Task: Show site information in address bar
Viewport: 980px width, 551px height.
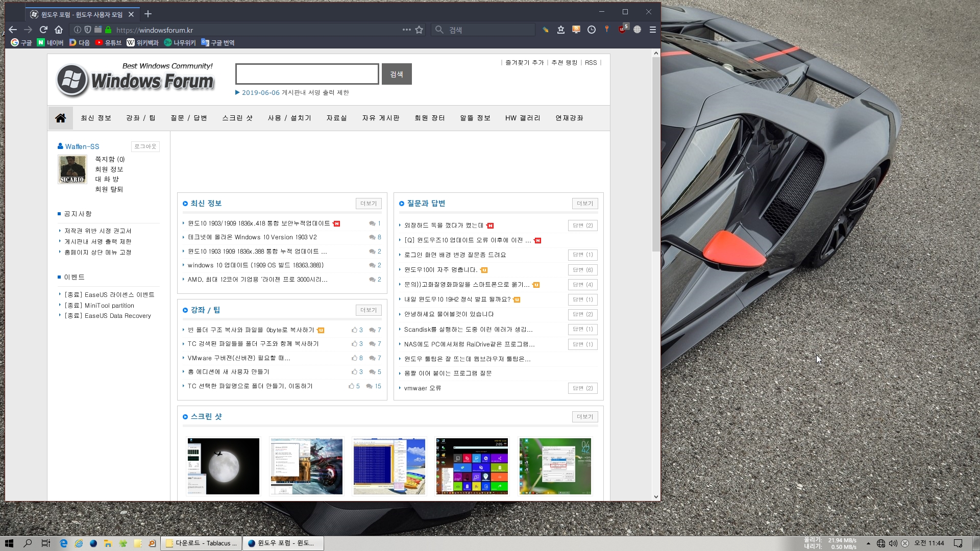Action: click(77, 30)
